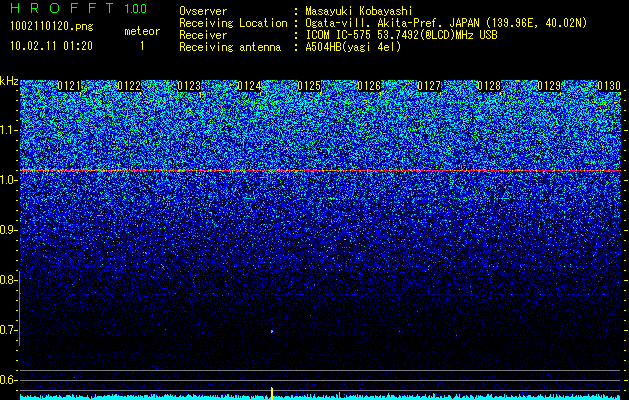Click the 'Receiving antenna' field label

click(230, 47)
